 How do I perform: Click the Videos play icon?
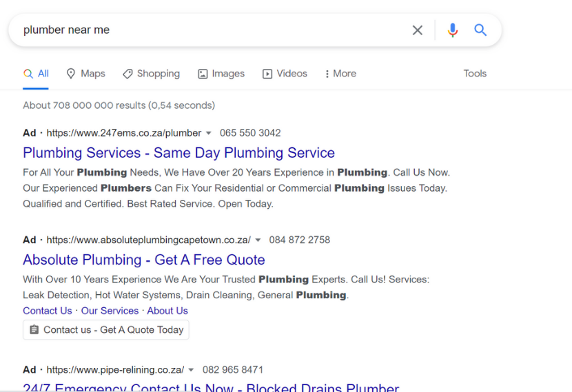267,74
